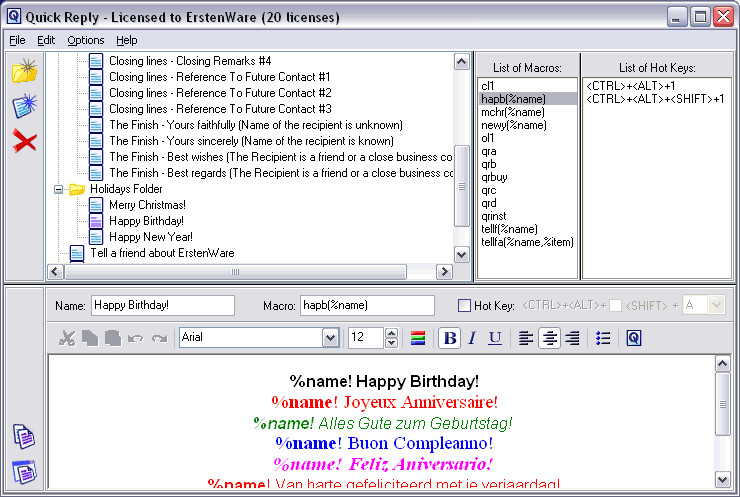Click the new folder icon in left sidebar
740x497 pixels.
click(25, 71)
